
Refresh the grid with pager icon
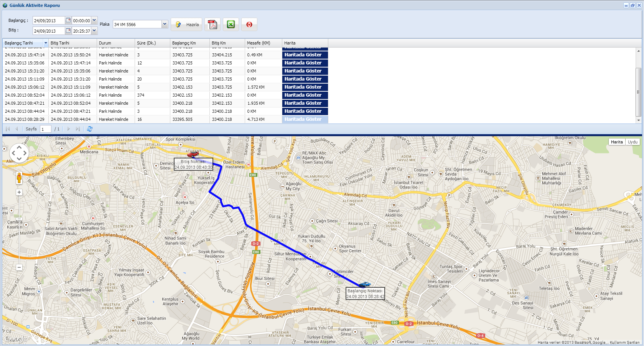tap(90, 129)
